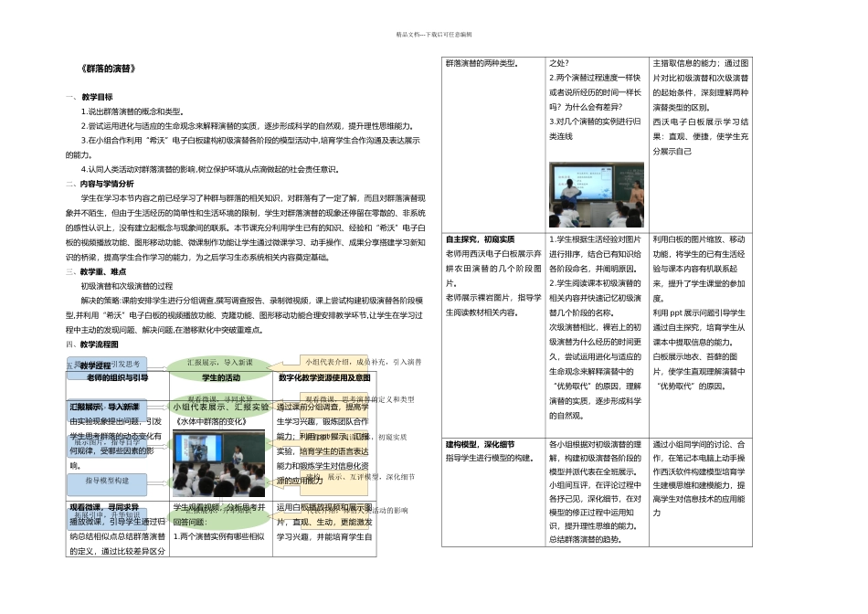Click the line 初级演替和次级演替的过程
Screen dimensions: 868x614
point(127,286)
